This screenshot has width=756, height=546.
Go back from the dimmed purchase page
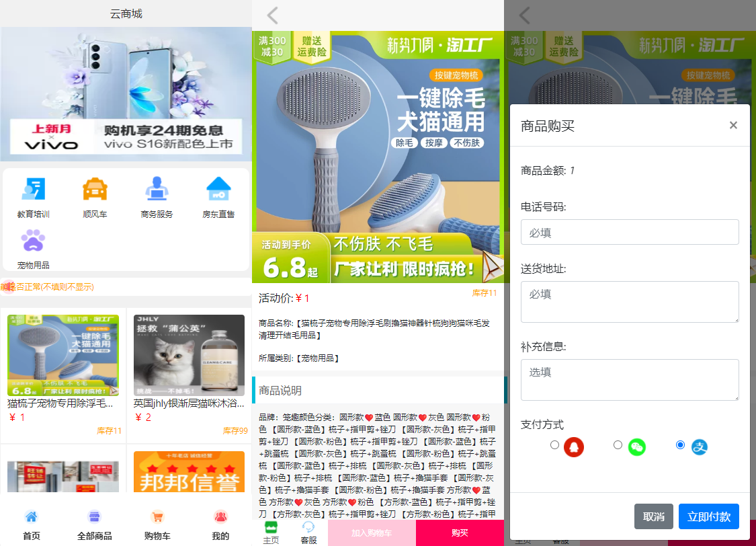click(x=525, y=15)
